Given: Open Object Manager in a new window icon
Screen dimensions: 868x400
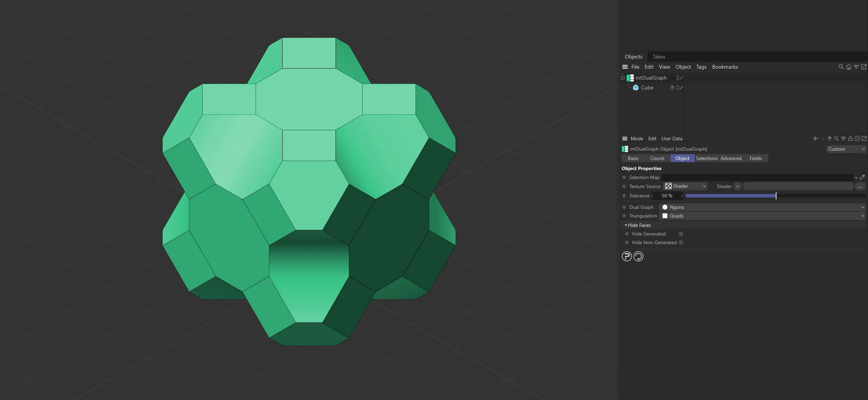Looking at the screenshot, I should point(864,67).
